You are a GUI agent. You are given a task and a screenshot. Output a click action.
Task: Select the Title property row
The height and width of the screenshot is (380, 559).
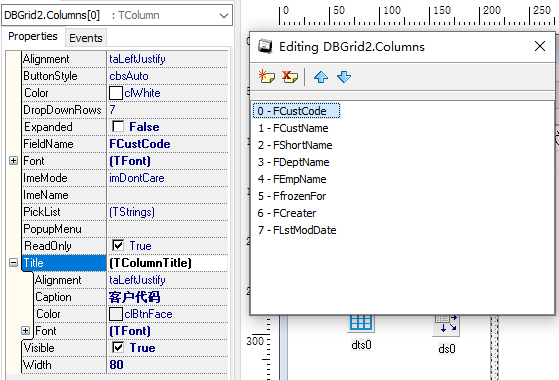pyautogui.click(x=64, y=263)
